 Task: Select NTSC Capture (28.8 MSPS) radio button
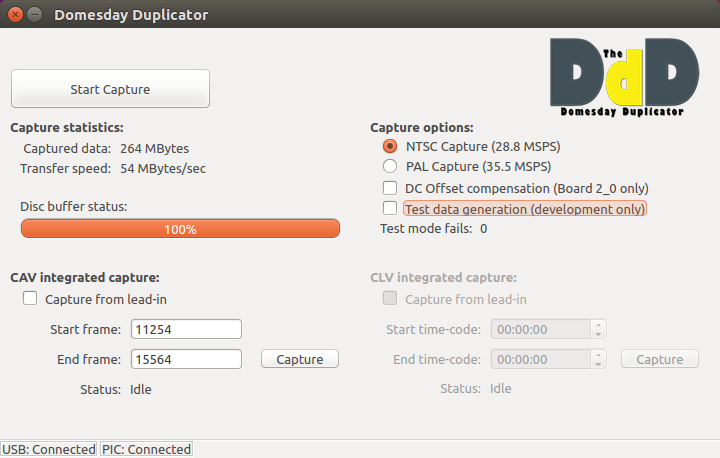390,147
